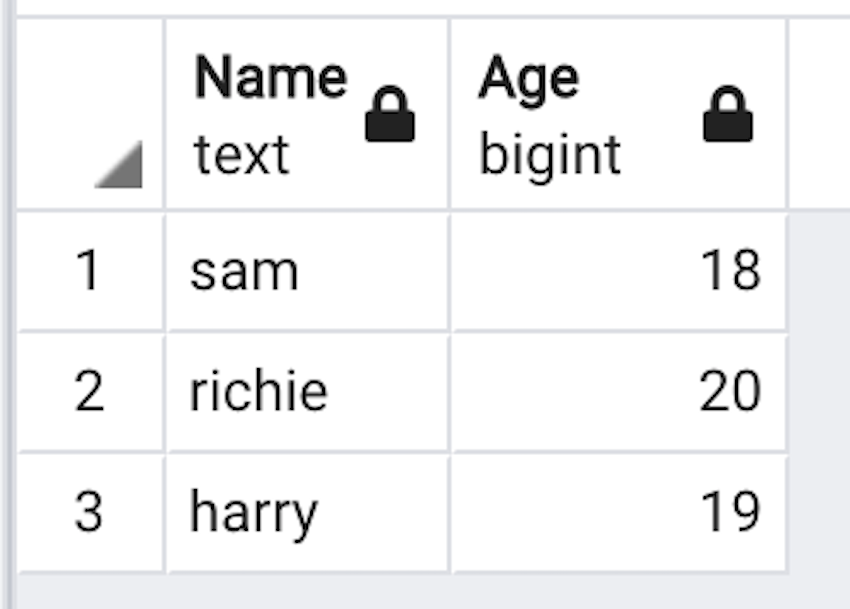This screenshot has height=609, width=850.
Task: Click the blank grey area beside the rows
Action: click(820, 390)
